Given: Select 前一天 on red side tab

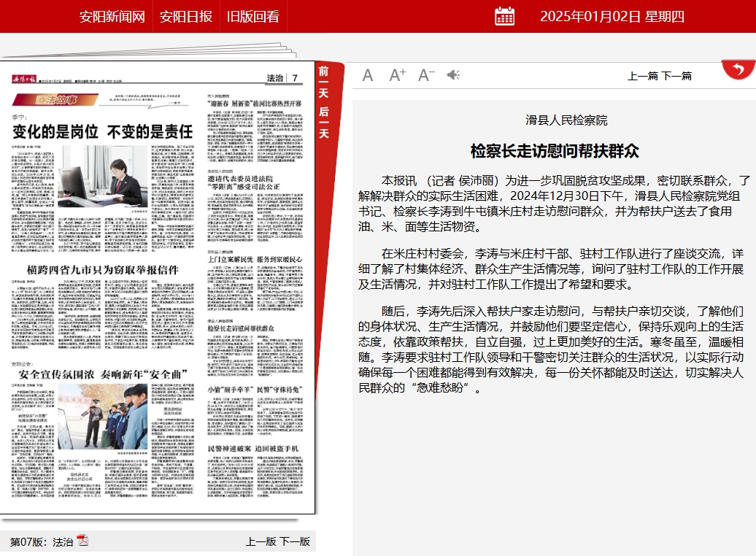Looking at the screenshot, I should tap(323, 82).
